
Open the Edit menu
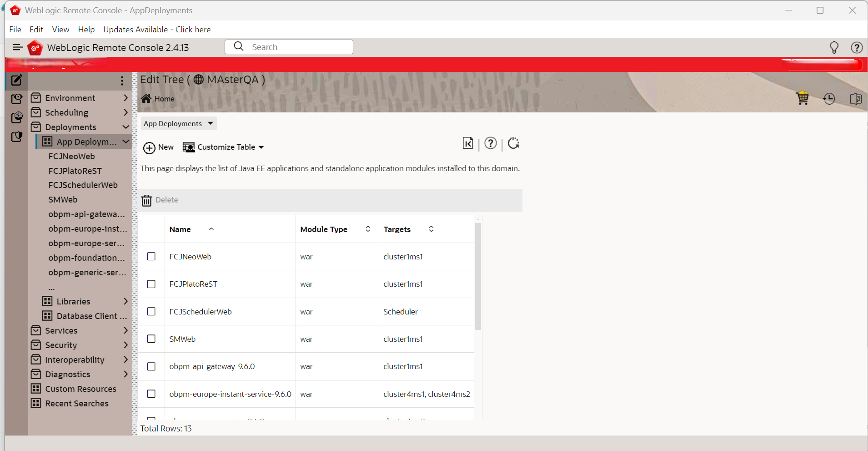click(36, 30)
